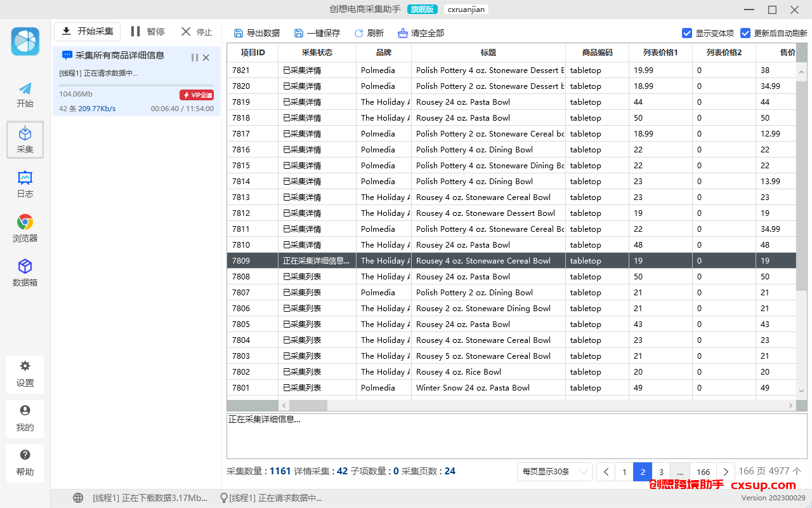Toggle 更新后自动刷新 checkbox
The image size is (812, 508).
[745, 33]
